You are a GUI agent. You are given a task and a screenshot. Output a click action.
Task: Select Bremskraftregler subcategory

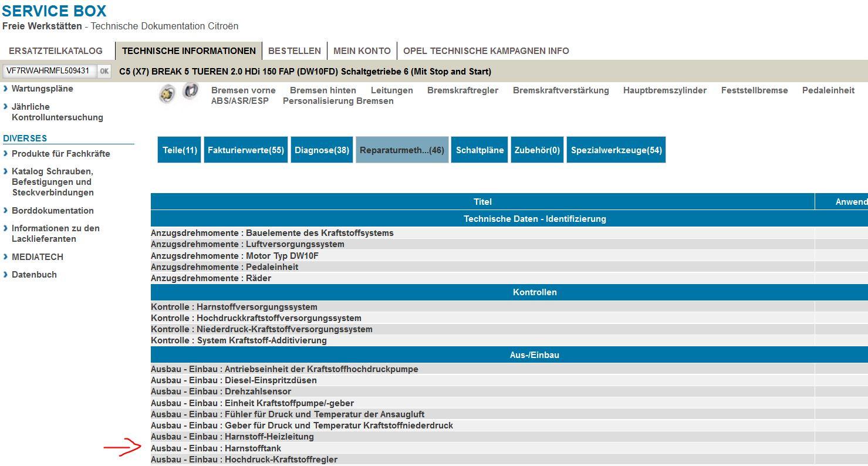(x=463, y=90)
